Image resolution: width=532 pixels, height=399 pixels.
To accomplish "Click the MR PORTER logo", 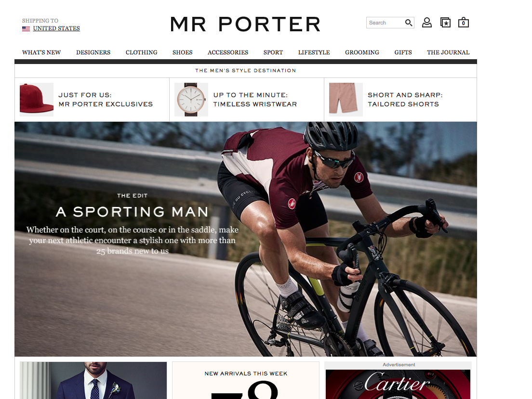I will coord(246,24).
